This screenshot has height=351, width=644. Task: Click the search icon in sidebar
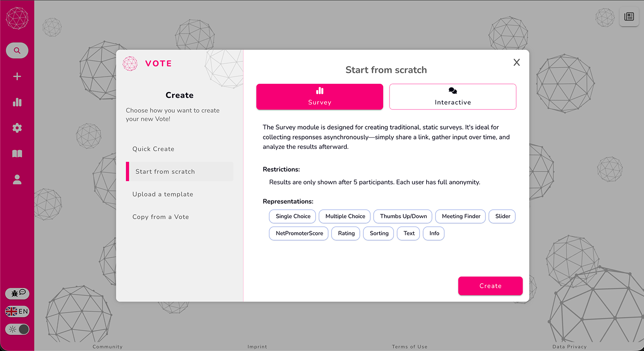(17, 51)
